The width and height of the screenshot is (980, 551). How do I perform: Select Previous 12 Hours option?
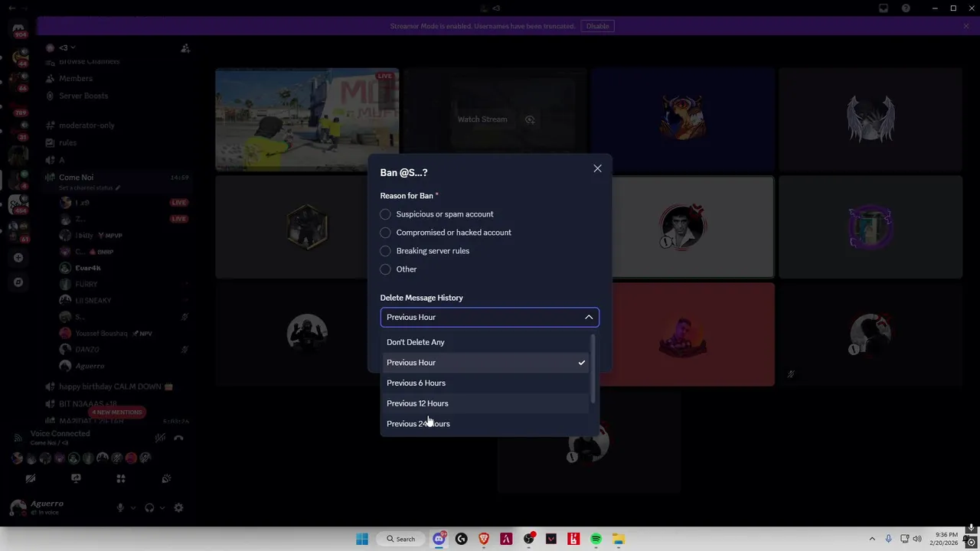point(485,403)
